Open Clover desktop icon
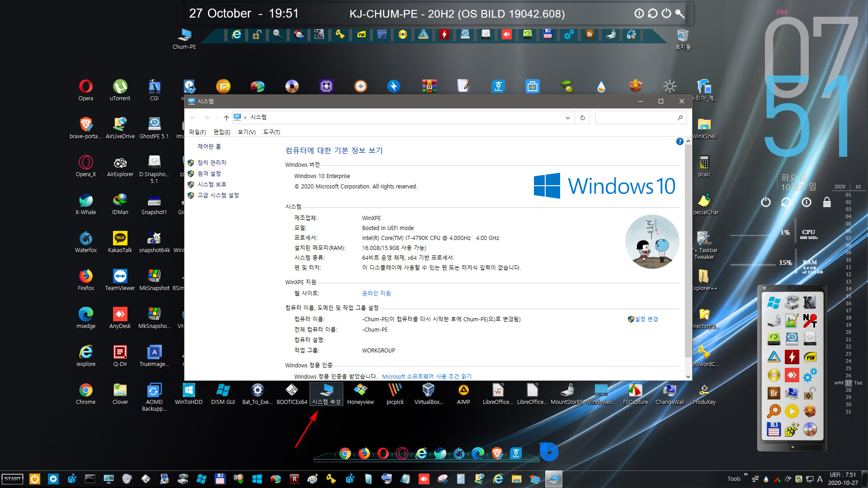The width and height of the screenshot is (868, 488). tap(120, 394)
